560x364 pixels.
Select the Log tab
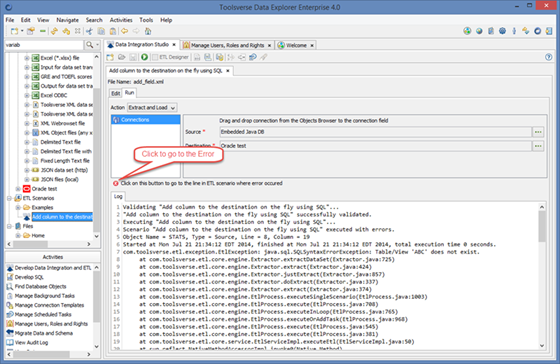click(118, 196)
